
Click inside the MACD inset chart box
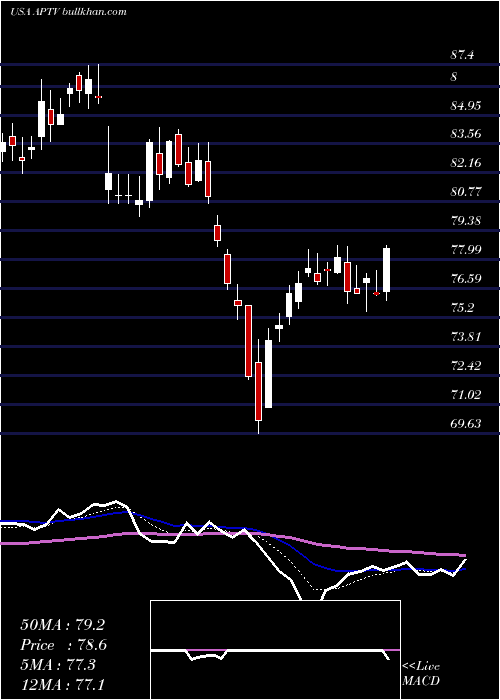tap(275, 650)
